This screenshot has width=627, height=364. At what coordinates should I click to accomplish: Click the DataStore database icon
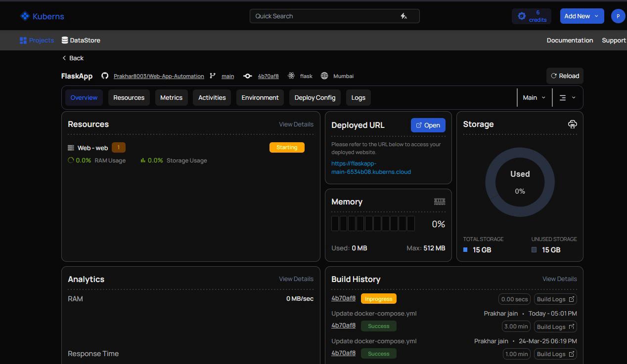click(x=65, y=40)
